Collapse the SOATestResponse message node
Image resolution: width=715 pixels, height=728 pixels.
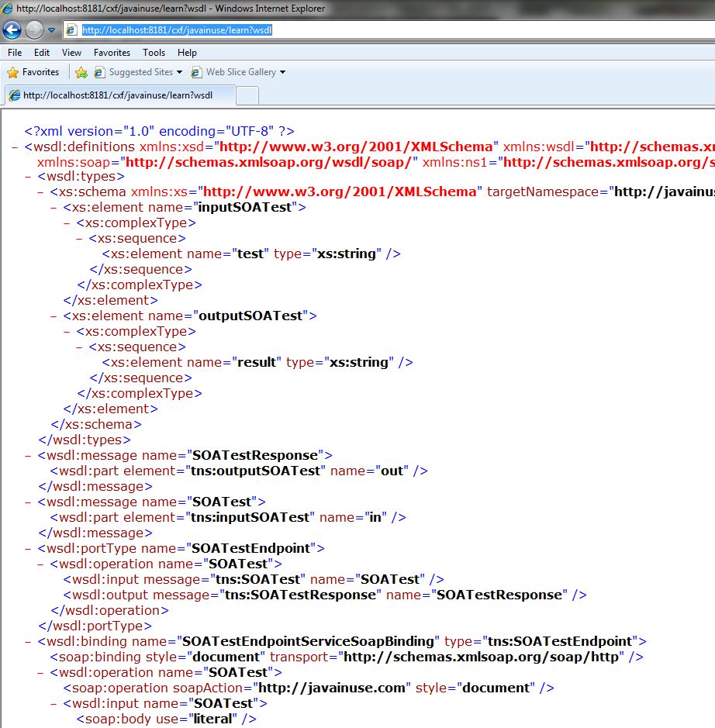28,456
